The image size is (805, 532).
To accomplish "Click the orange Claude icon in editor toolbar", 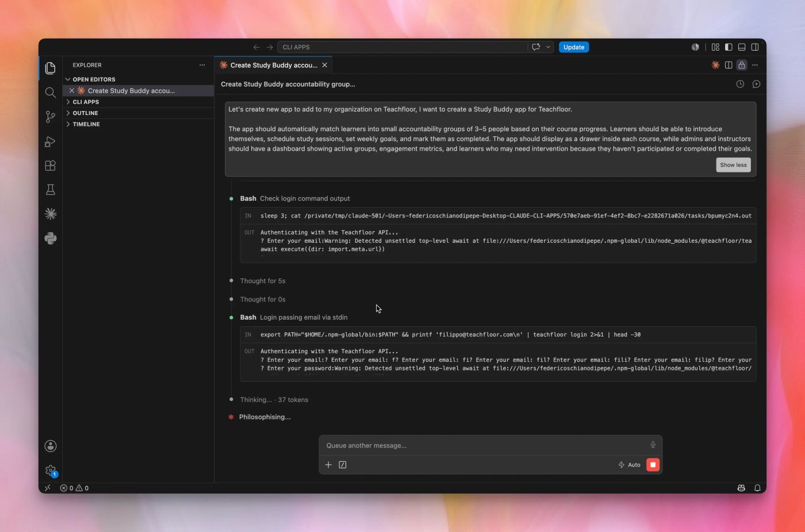I will pyautogui.click(x=715, y=65).
